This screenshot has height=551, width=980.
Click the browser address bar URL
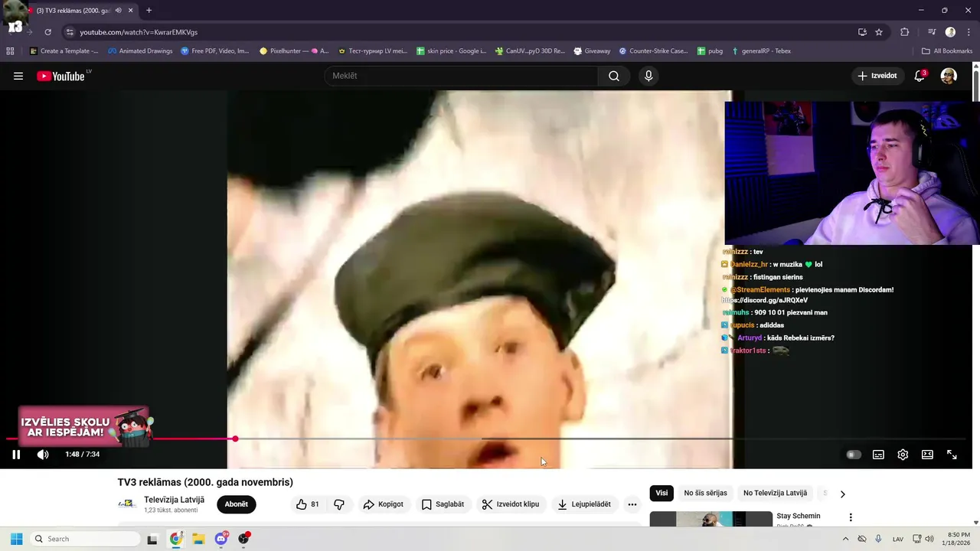tap(139, 32)
